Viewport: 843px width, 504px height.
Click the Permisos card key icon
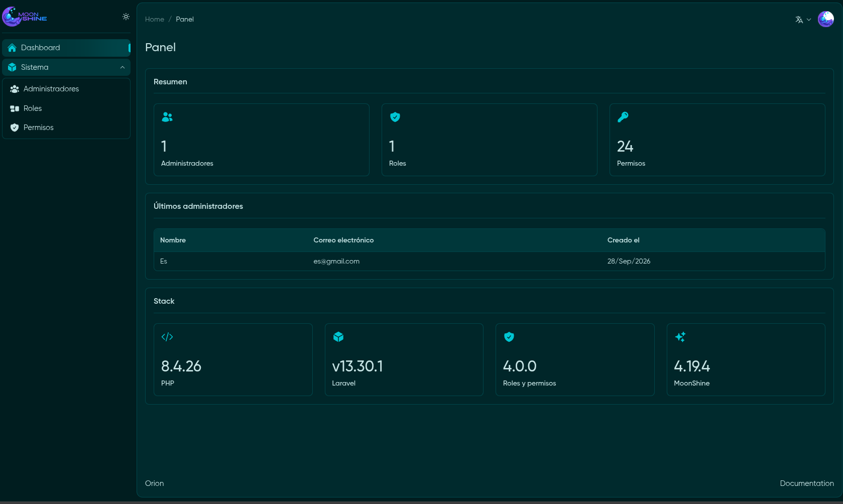click(x=623, y=117)
